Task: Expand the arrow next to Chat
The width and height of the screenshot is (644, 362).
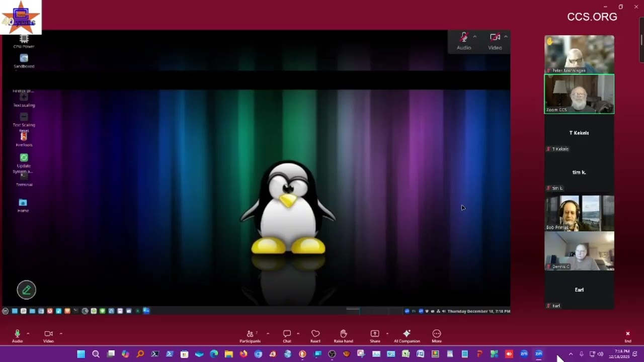Action: click(298, 333)
